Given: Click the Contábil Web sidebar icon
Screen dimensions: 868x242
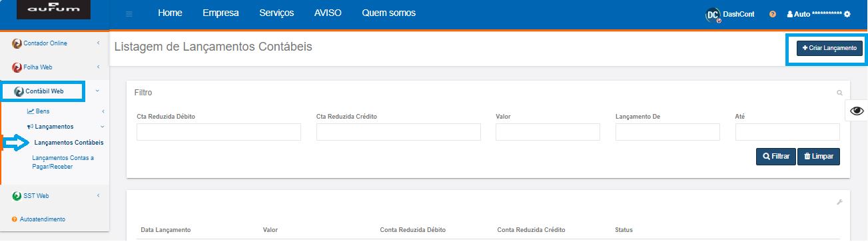Looking at the screenshot, I should coord(19,91).
